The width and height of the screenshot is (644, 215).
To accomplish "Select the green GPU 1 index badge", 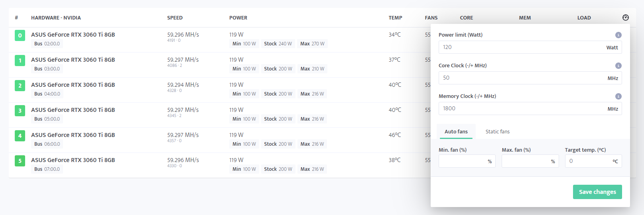I will [20, 61].
